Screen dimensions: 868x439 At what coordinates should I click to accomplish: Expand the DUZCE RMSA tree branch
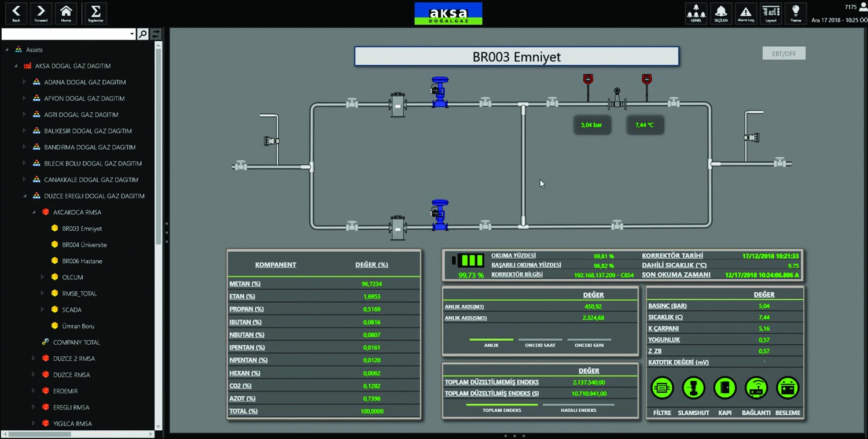click(x=33, y=375)
